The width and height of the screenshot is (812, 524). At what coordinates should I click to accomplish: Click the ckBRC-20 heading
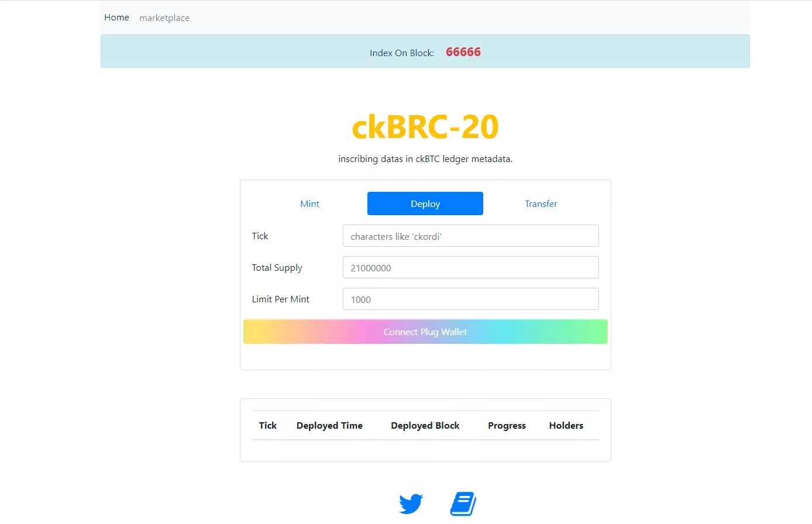(425, 127)
